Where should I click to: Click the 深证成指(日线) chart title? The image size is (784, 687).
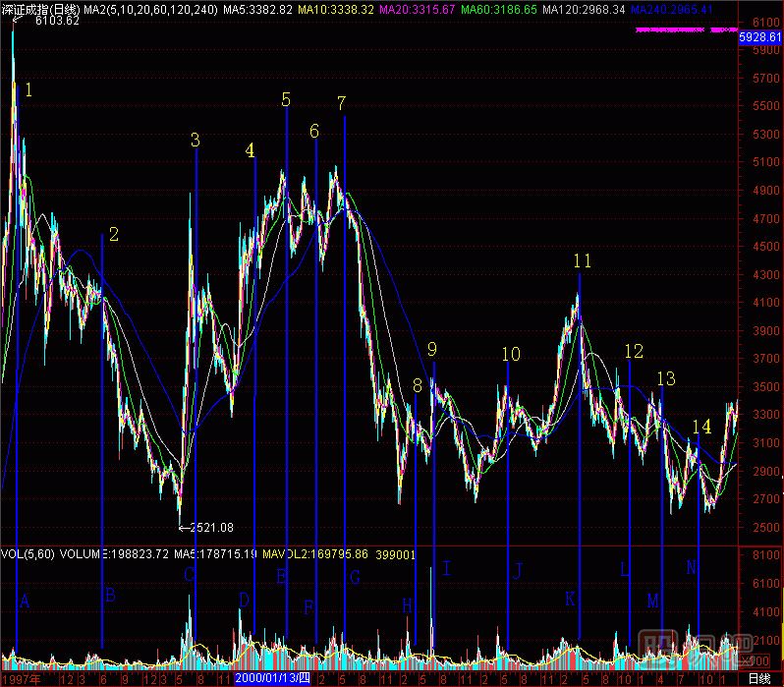pyautogui.click(x=40, y=8)
